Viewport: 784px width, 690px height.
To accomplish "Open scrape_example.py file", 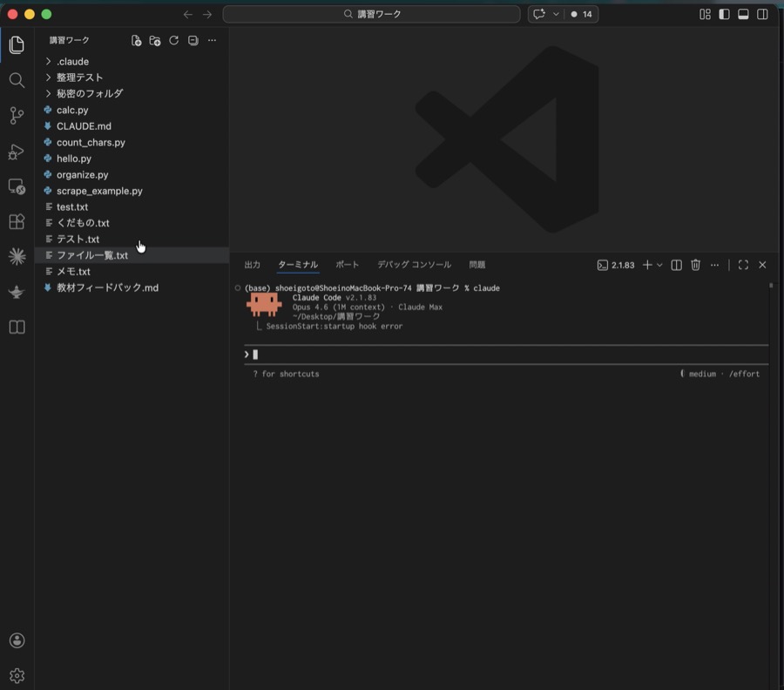I will [x=132, y=191].
